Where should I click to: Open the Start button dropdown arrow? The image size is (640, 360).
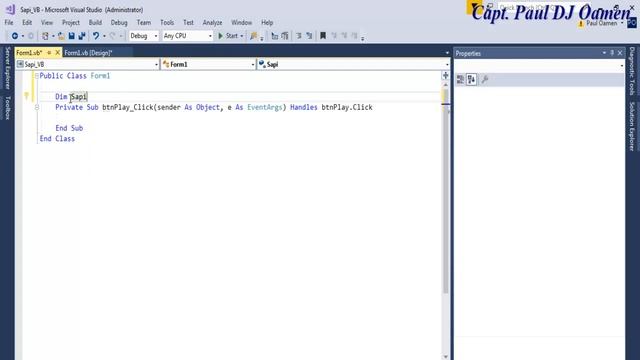point(242,36)
